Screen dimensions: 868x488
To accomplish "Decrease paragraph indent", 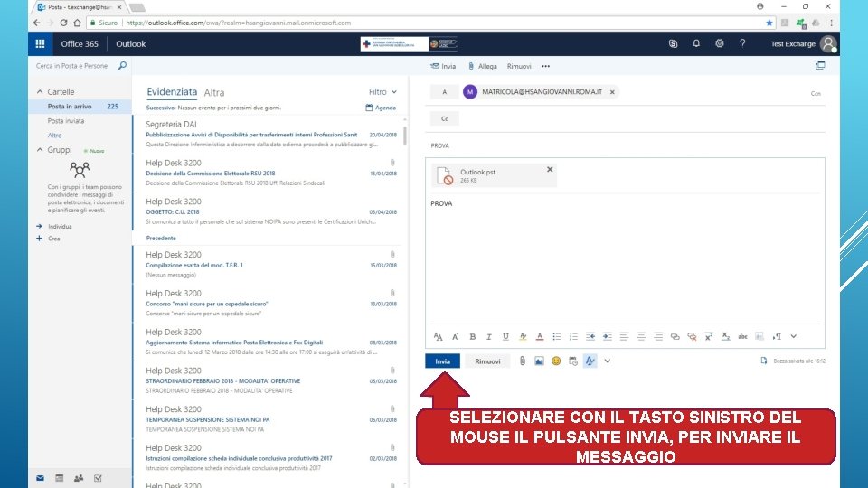I will pyautogui.click(x=590, y=336).
